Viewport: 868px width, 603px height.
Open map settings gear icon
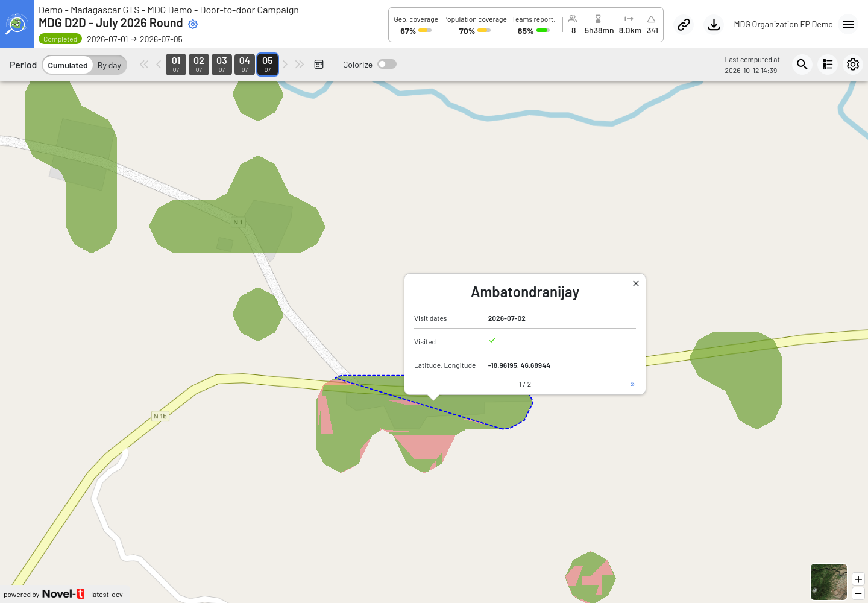pos(853,65)
